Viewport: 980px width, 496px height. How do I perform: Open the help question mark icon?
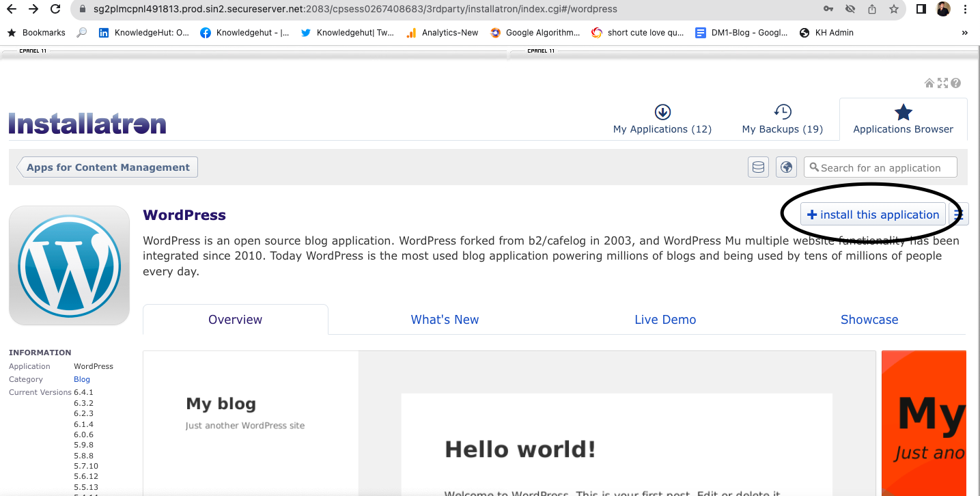point(956,83)
